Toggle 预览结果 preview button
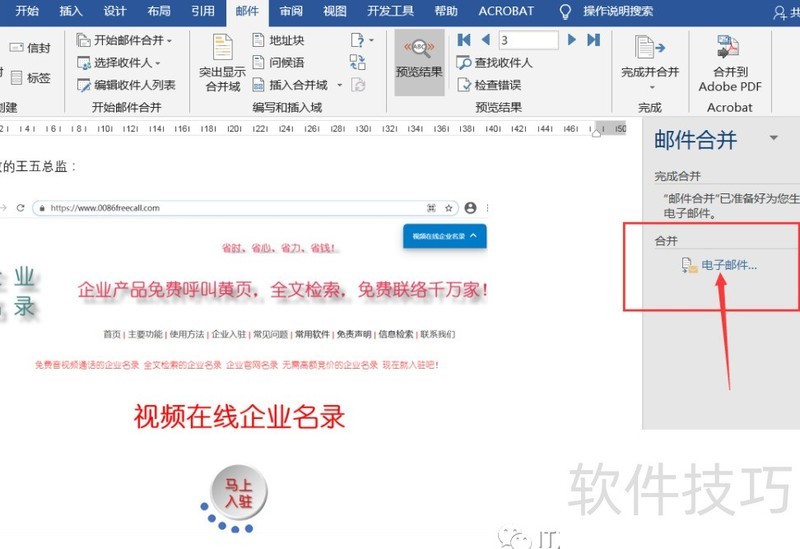 pos(419,62)
